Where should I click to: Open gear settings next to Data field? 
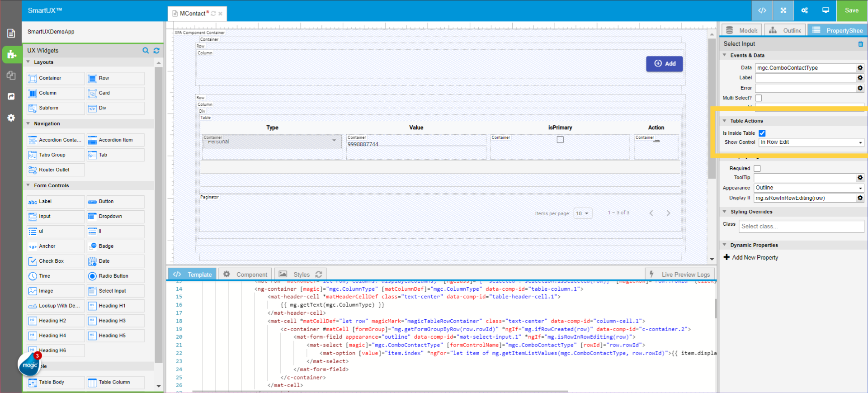(860, 68)
